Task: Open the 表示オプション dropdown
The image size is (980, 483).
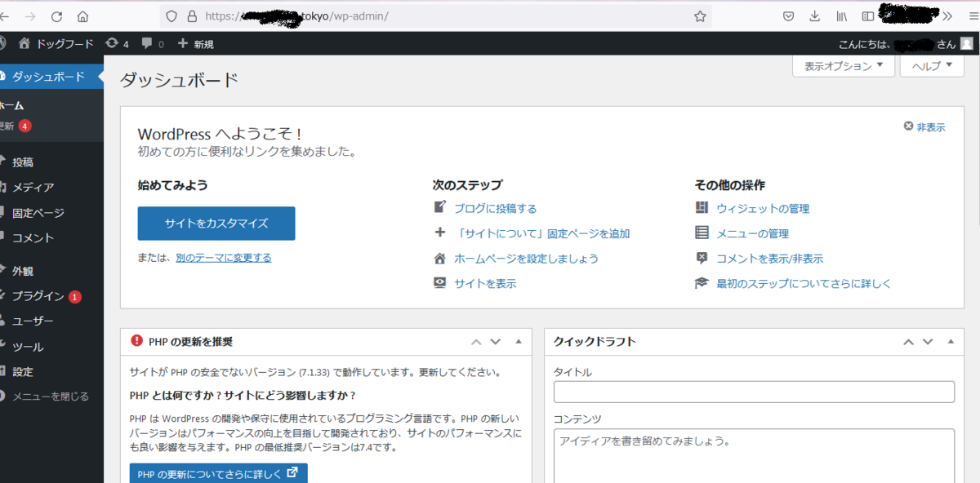Action: click(844, 65)
